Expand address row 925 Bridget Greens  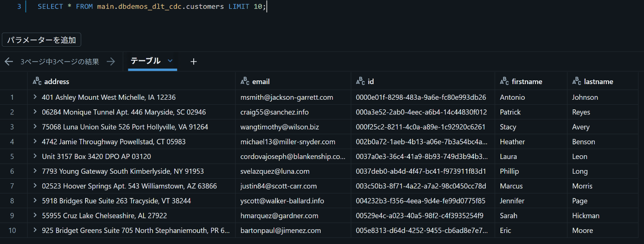(35, 230)
